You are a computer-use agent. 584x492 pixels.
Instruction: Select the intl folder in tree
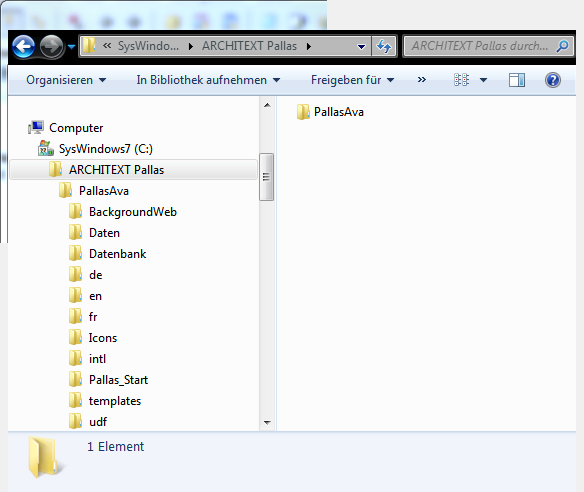pos(97,359)
